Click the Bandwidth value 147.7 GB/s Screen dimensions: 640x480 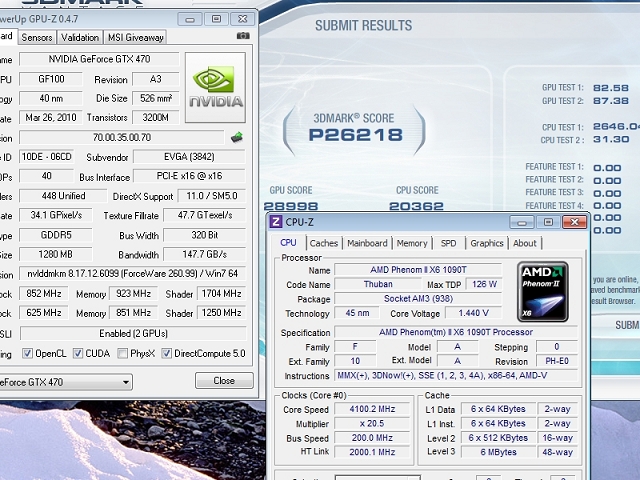tap(204, 254)
